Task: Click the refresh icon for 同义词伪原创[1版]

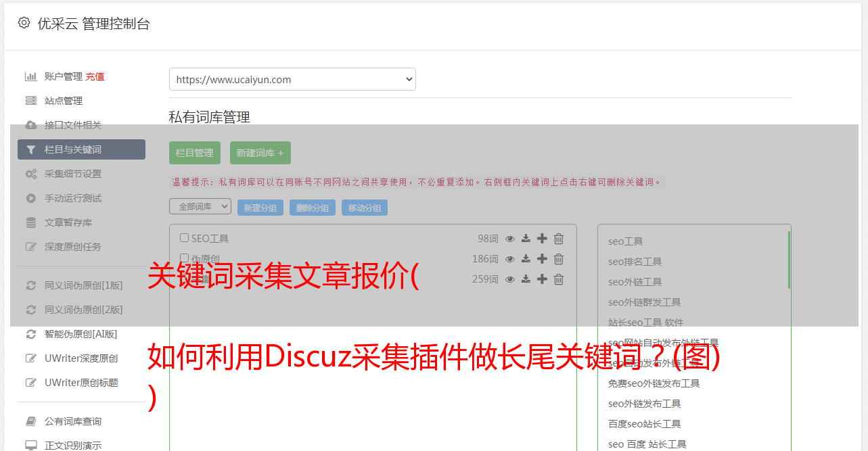Action: [30, 285]
